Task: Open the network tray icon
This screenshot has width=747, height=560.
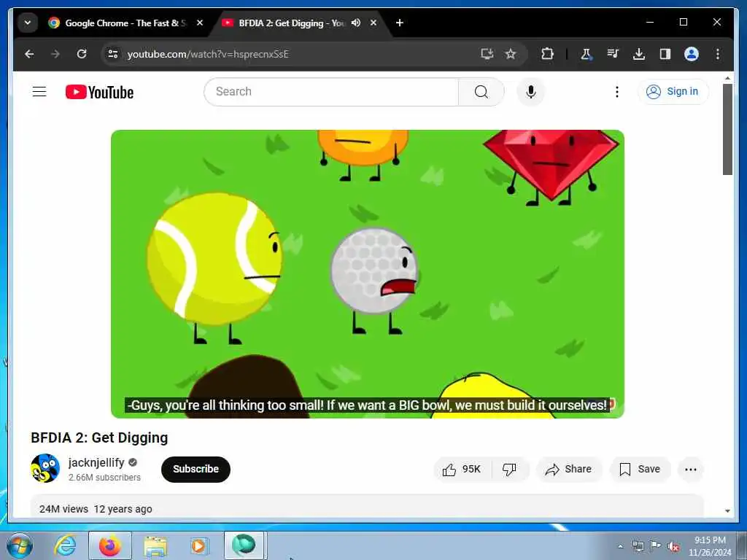Action: click(638, 547)
